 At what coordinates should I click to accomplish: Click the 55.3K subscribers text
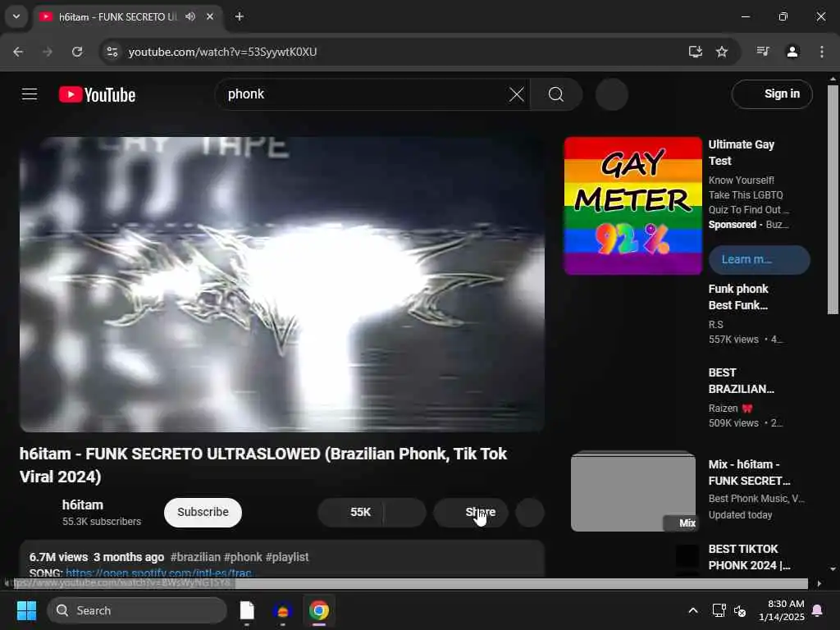[102, 521]
